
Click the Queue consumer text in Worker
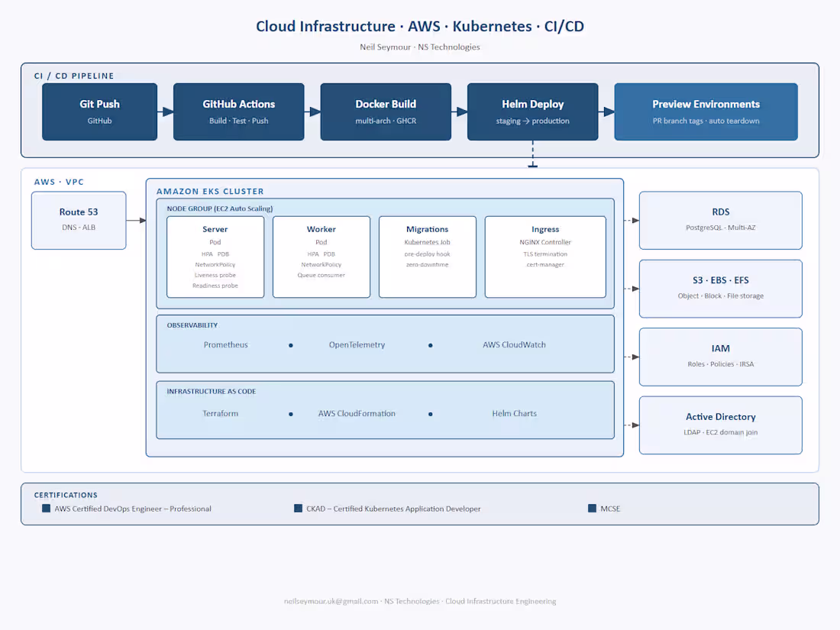coord(321,275)
